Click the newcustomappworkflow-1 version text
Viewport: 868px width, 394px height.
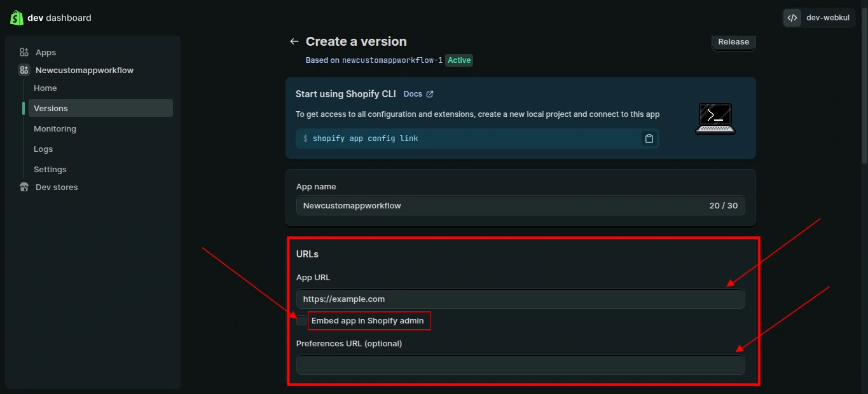392,60
